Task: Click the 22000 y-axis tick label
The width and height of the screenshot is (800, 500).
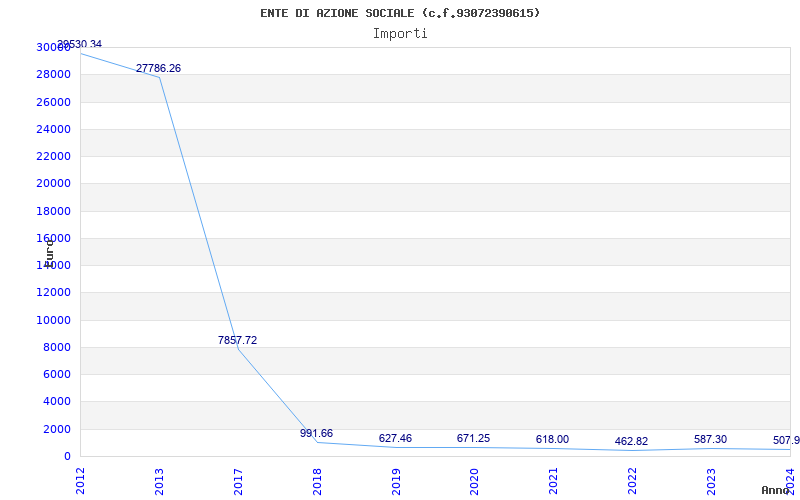Action: pos(53,156)
